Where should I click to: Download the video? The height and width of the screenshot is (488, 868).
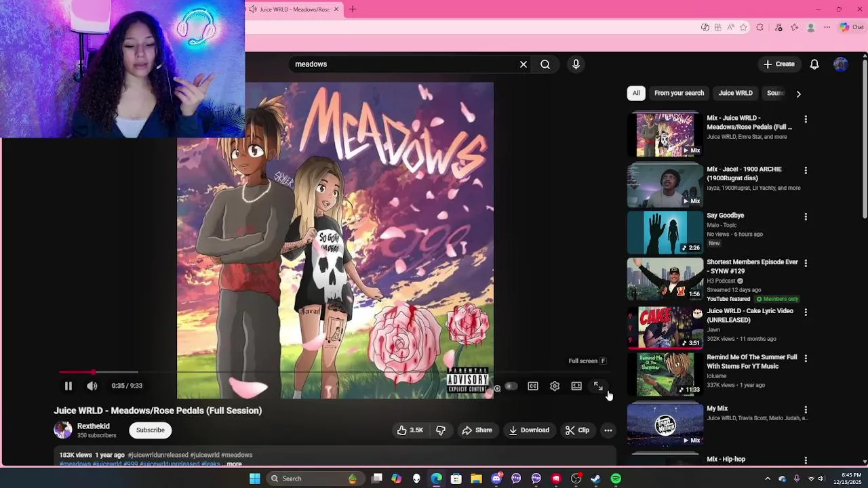(x=529, y=430)
